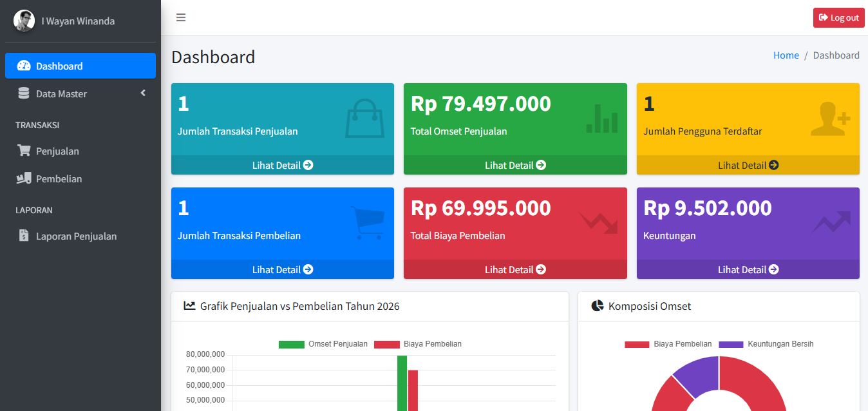Click the bar chart icon on Total Omset card
This screenshot has height=411, width=868.
pyautogui.click(x=602, y=119)
